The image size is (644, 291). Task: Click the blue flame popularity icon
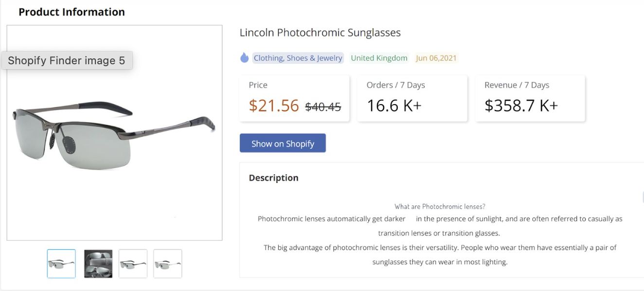coord(245,57)
